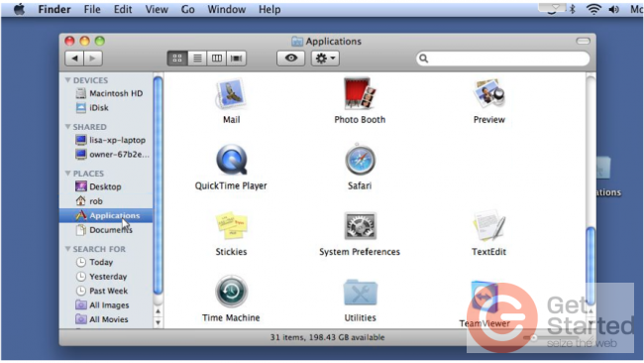Toggle the toolbar with the pill button
644x363 pixels.
coord(583,41)
